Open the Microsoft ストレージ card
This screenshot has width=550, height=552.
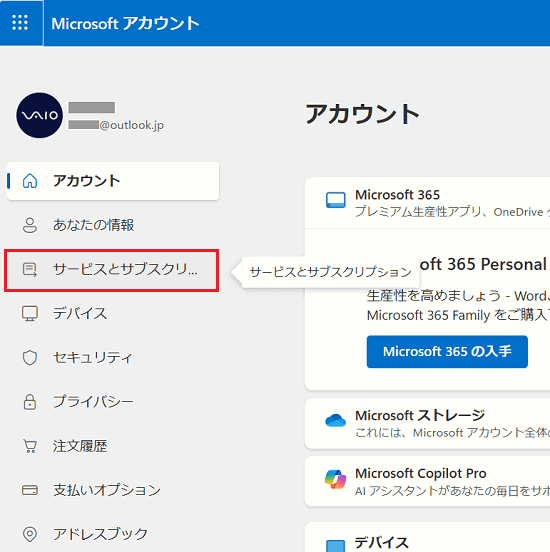427,424
